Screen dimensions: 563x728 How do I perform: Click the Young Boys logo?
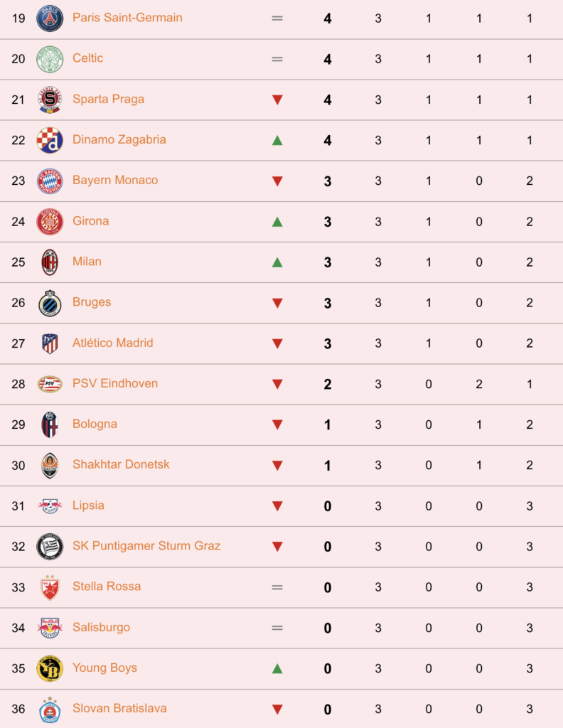50,668
